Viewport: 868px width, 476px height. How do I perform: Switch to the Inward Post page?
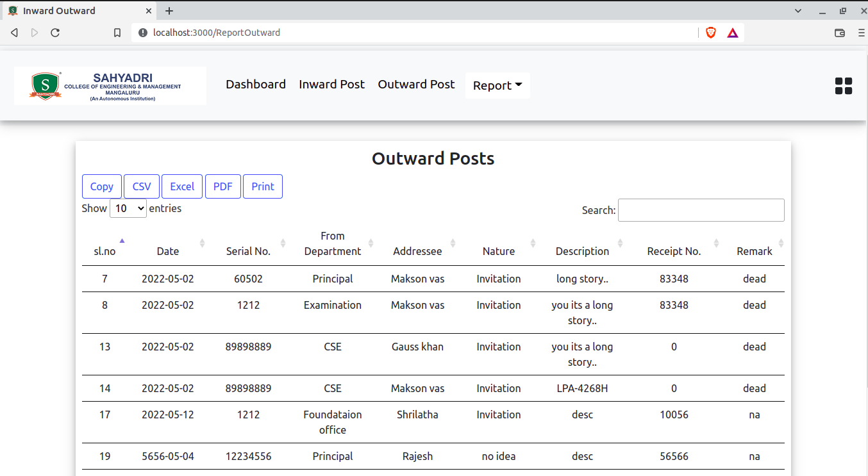tap(331, 84)
